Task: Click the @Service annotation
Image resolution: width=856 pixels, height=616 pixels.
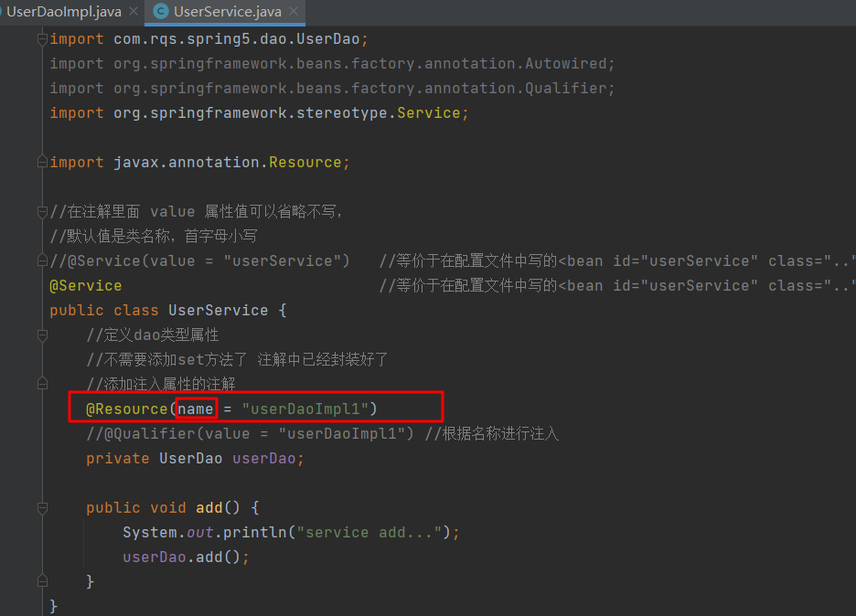Action: (86, 285)
